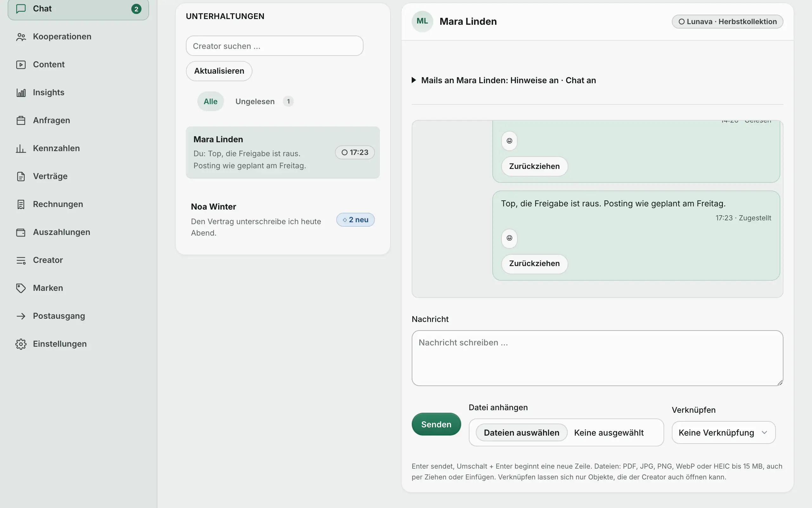Click the Kennzahlen chart icon
The image size is (812, 508).
pyautogui.click(x=21, y=148)
